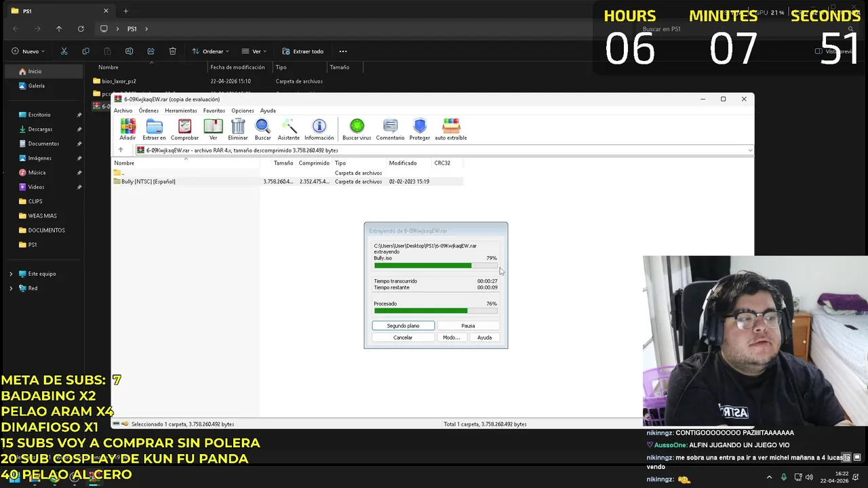The height and width of the screenshot is (488, 868).
Task: Select Bully [NTSC] [Español] folder row
Action: 288,182
